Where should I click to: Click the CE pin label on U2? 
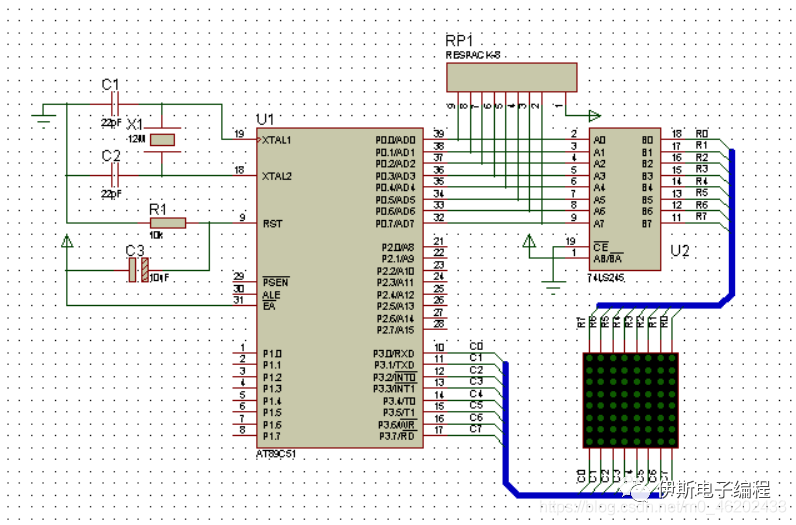pos(601,247)
